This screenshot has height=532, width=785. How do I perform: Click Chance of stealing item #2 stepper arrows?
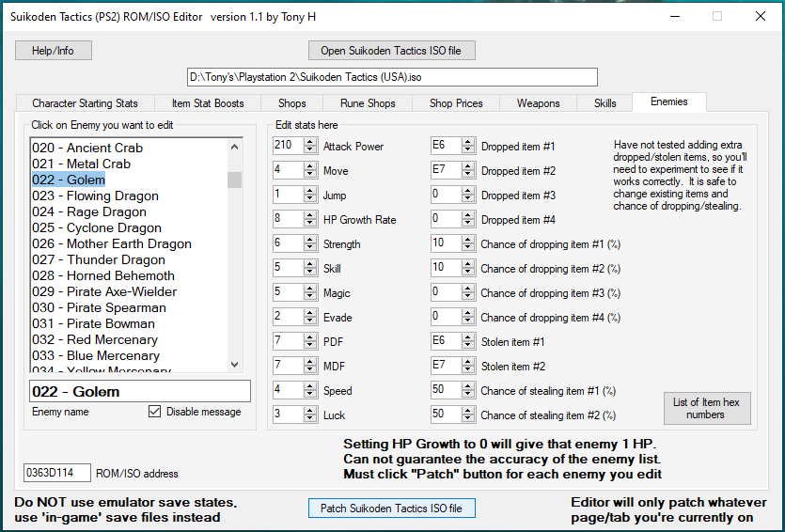[x=468, y=415]
